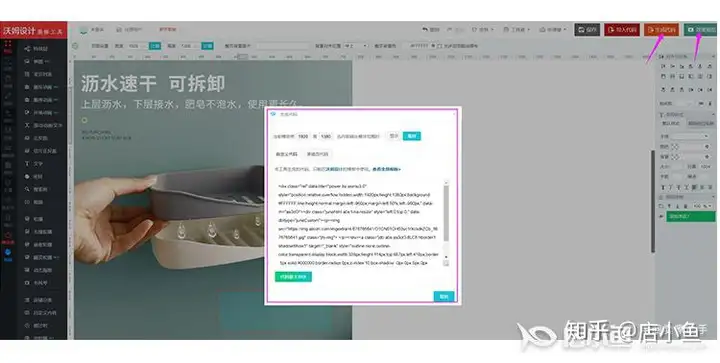Switch to the decoration market code tab
The height and width of the screenshot is (363, 720).
[x=317, y=154]
